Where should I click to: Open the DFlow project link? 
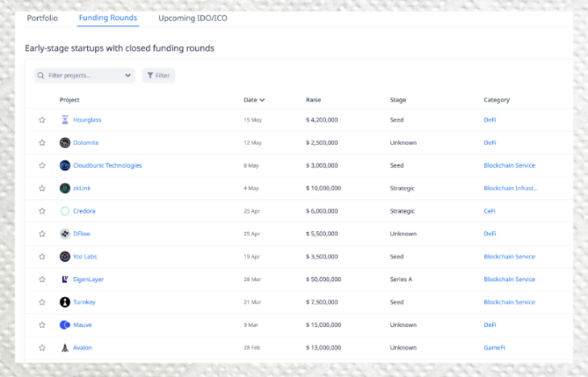coord(81,234)
